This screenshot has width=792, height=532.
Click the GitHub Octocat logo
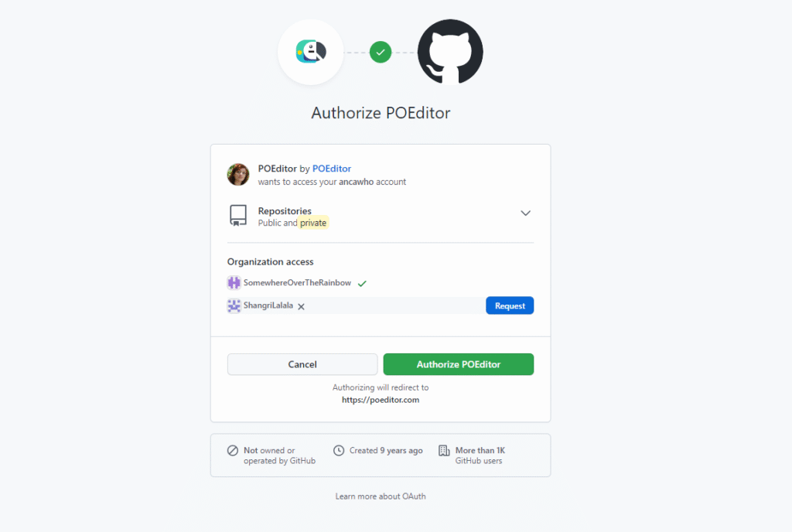pyautogui.click(x=450, y=52)
